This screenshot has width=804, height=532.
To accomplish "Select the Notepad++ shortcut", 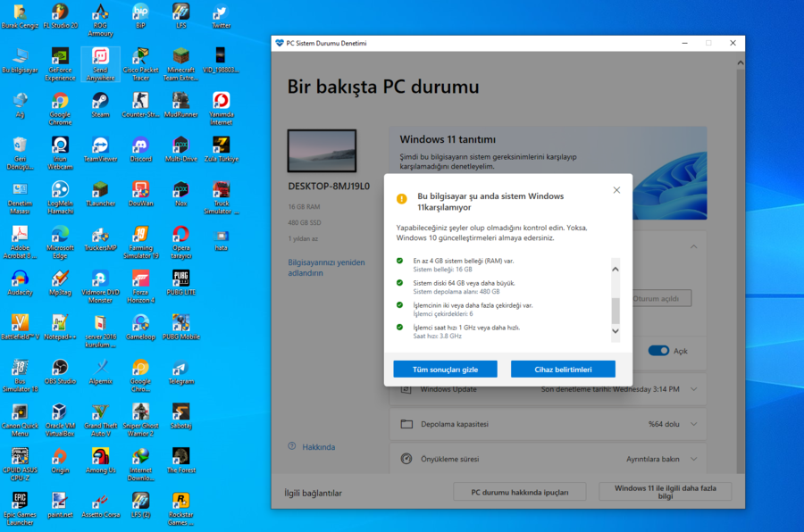I will 60,328.
